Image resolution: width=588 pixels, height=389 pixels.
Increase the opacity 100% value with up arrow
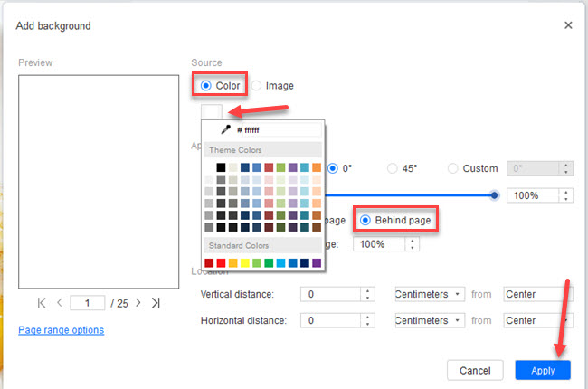[566, 192]
